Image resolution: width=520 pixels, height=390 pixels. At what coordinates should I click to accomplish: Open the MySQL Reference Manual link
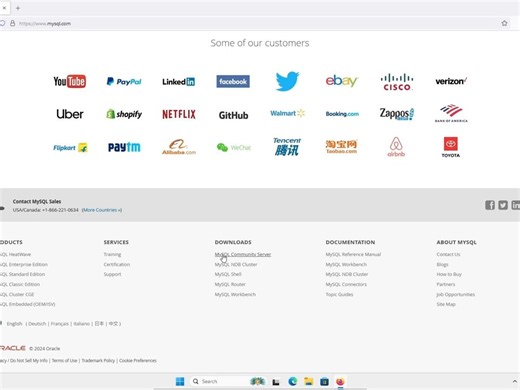pos(353,254)
